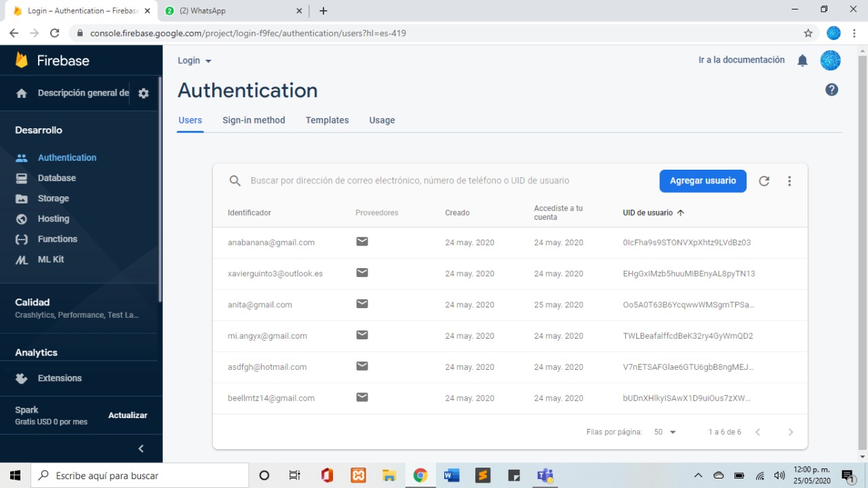Go to the next page of users

pyautogui.click(x=791, y=432)
